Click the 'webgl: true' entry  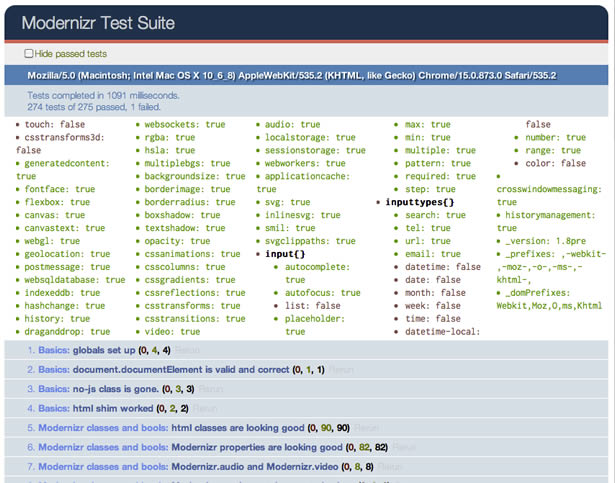pos(52,241)
